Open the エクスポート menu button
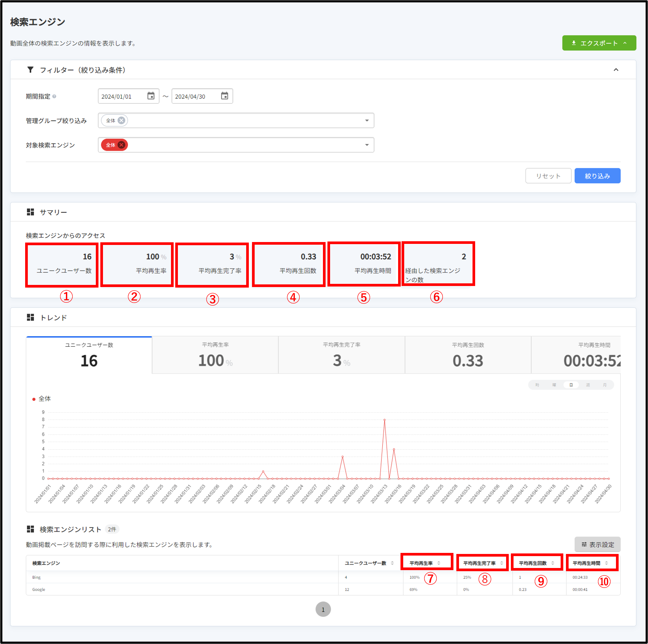Image resolution: width=648 pixels, height=644 pixels. (599, 43)
